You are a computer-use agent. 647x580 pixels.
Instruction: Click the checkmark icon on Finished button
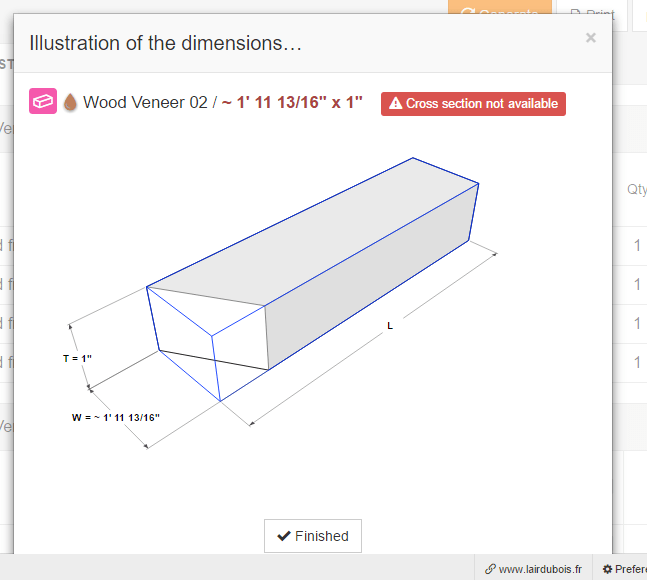point(284,536)
